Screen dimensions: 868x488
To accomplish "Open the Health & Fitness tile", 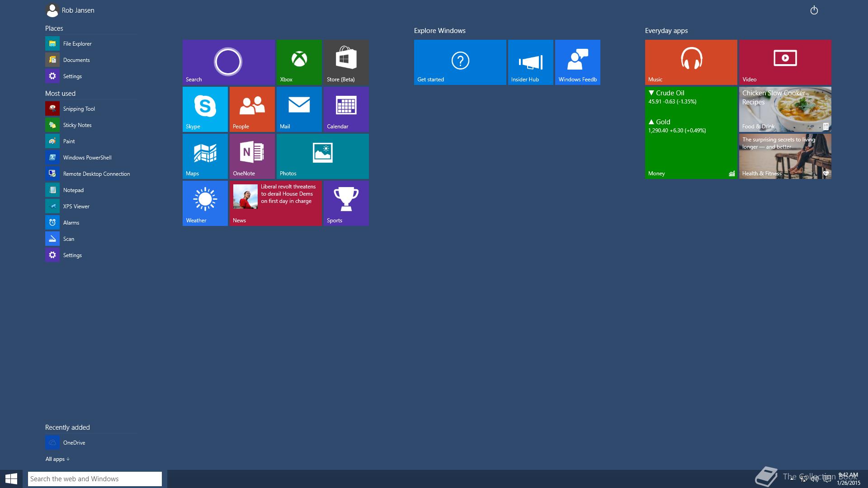I will (785, 156).
